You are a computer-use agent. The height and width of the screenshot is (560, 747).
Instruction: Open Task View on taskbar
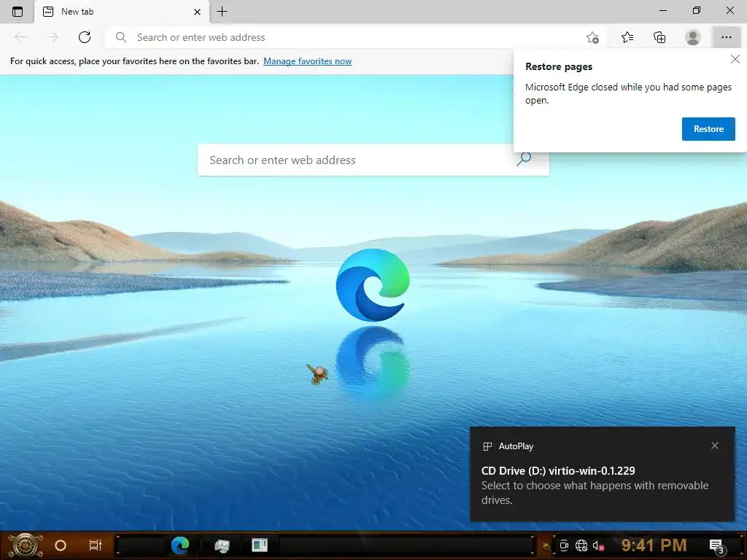point(96,545)
